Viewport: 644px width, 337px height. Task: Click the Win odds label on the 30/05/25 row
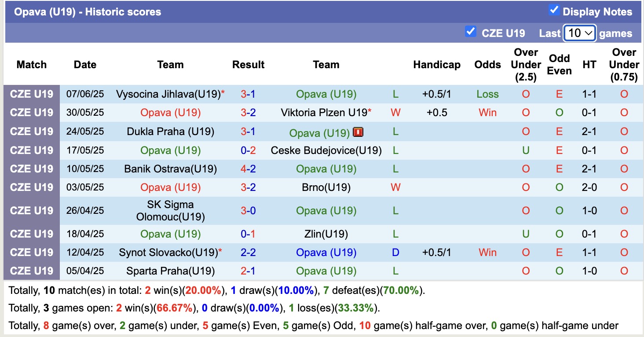click(x=487, y=112)
